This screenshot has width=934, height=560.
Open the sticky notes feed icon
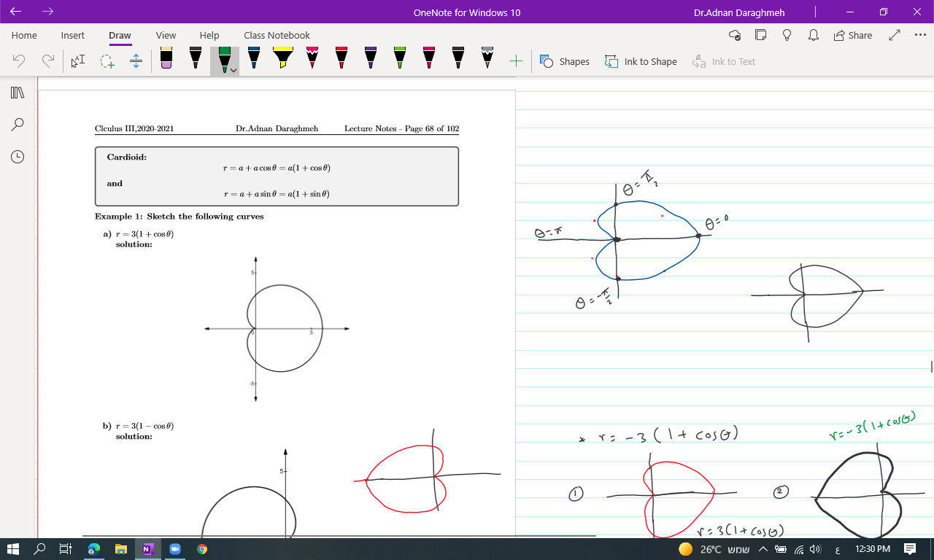760,35
